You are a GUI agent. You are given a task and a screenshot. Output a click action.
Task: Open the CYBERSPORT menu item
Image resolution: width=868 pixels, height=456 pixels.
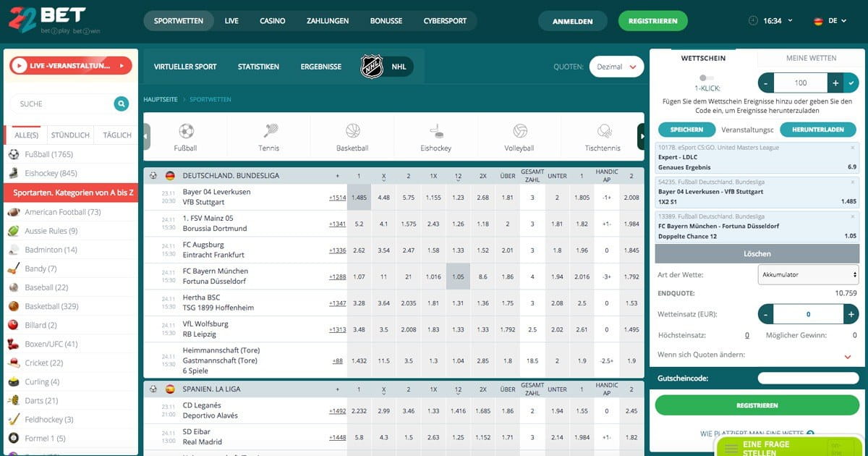click(445, 21)
